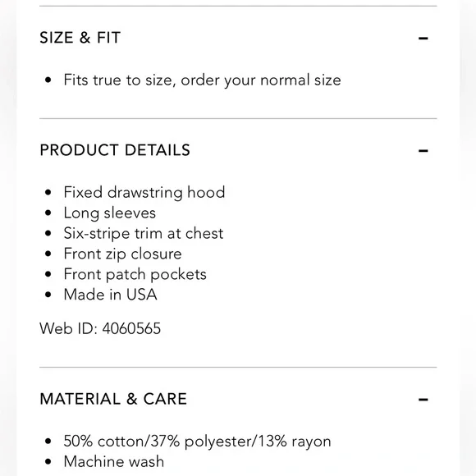The image size is (476, 476).
Task: Collapse Product Details using the minus icon
Action: pyautogui.click(x=423, y=150)
